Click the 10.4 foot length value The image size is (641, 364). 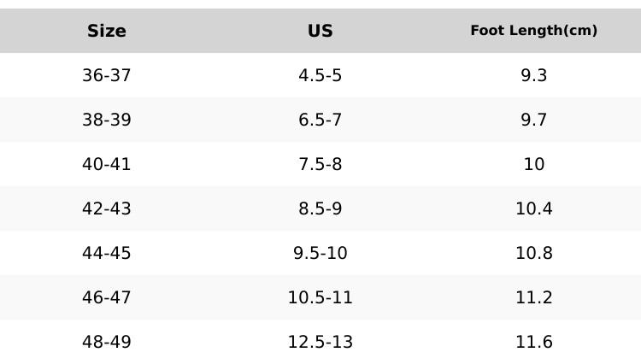533,208
